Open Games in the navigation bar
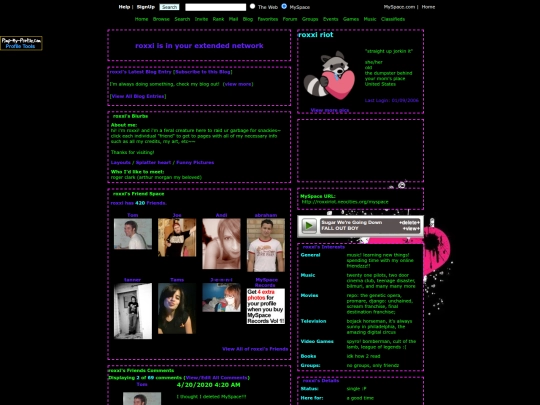 click(351, 19)
